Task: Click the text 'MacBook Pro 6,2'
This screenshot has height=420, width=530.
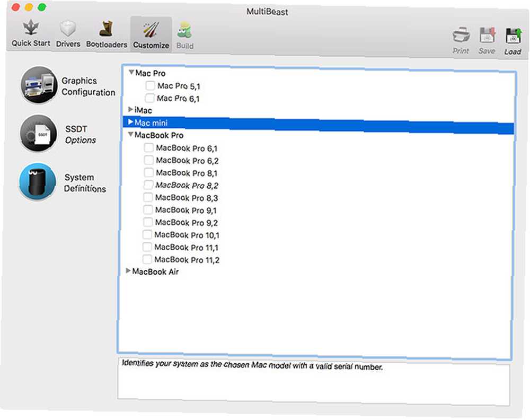Action: [187, 160]
